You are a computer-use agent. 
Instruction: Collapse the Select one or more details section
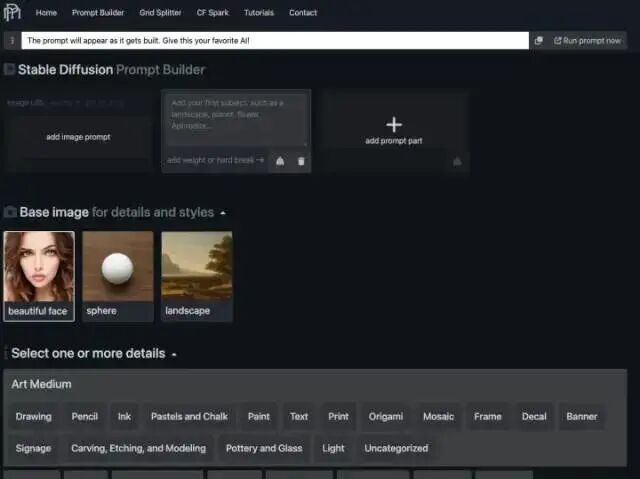[x=174, y=355]
